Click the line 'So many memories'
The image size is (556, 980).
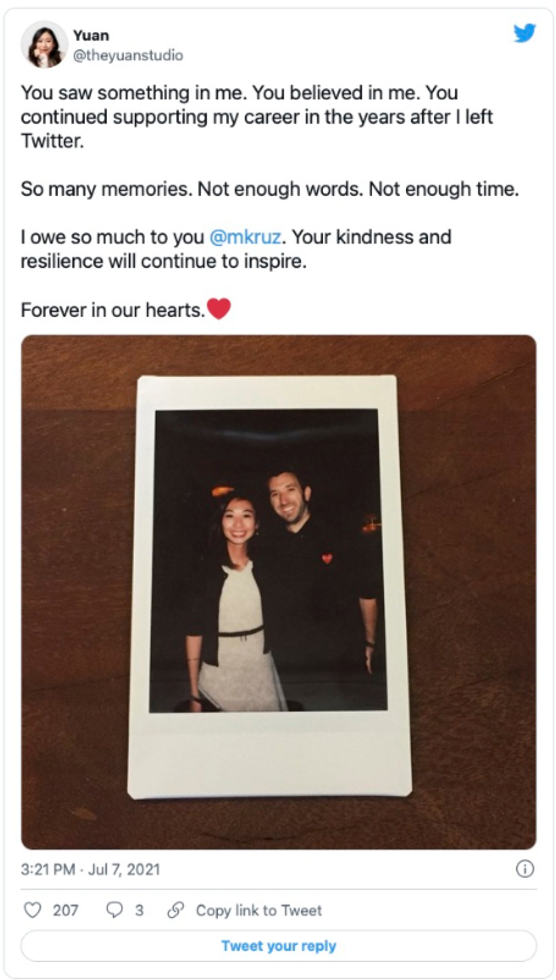[x=270, y=189]
